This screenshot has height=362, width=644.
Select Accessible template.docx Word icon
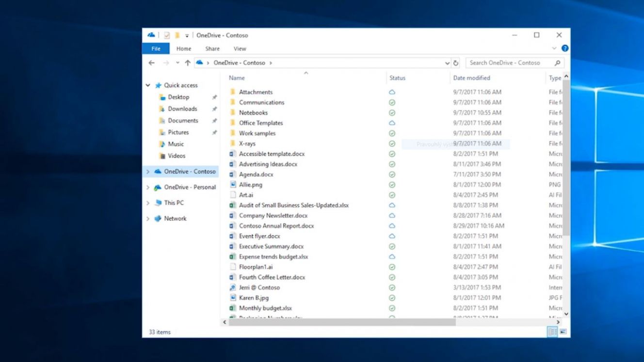coord(233,154)
